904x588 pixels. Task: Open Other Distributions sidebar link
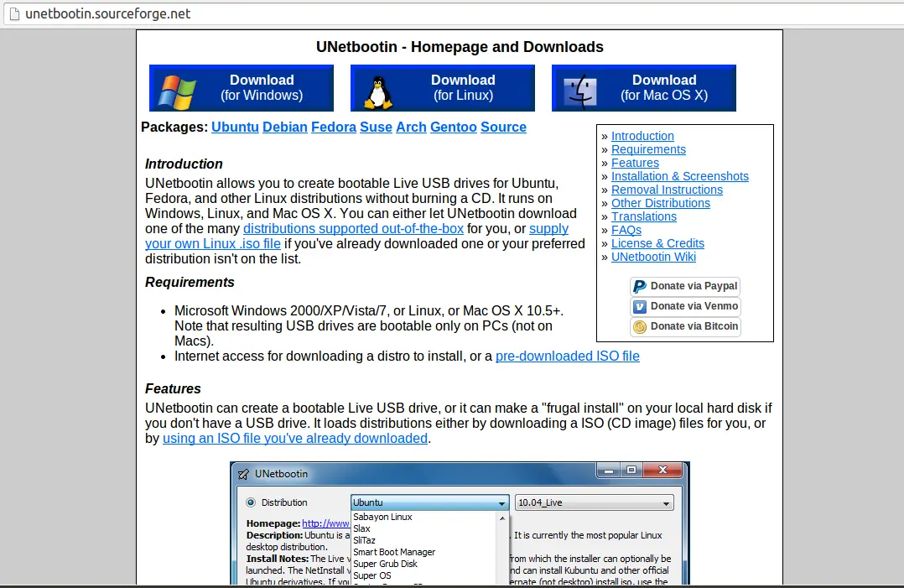tap(661, 203)
